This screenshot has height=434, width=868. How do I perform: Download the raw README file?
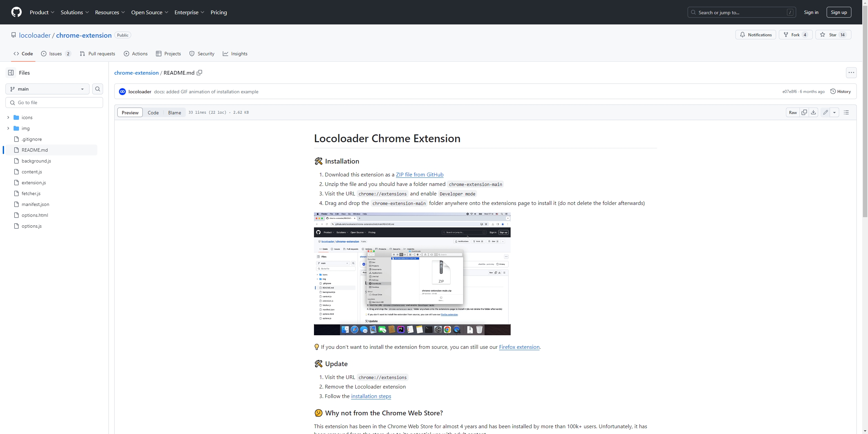point(813,112)
